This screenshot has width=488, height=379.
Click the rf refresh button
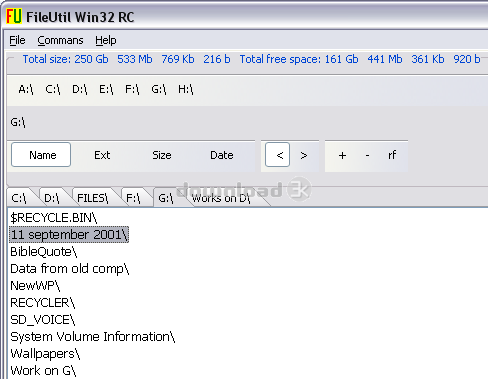click(x=392, y=155)
